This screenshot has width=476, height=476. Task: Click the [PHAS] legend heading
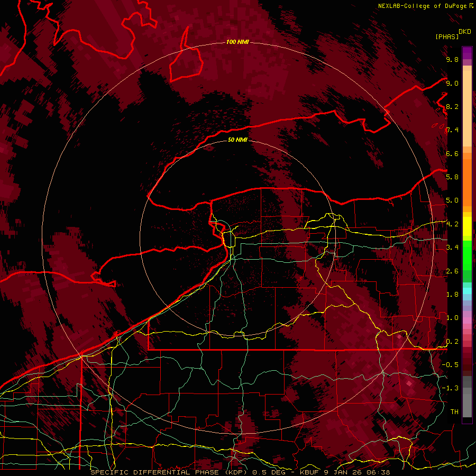(447, 36)
